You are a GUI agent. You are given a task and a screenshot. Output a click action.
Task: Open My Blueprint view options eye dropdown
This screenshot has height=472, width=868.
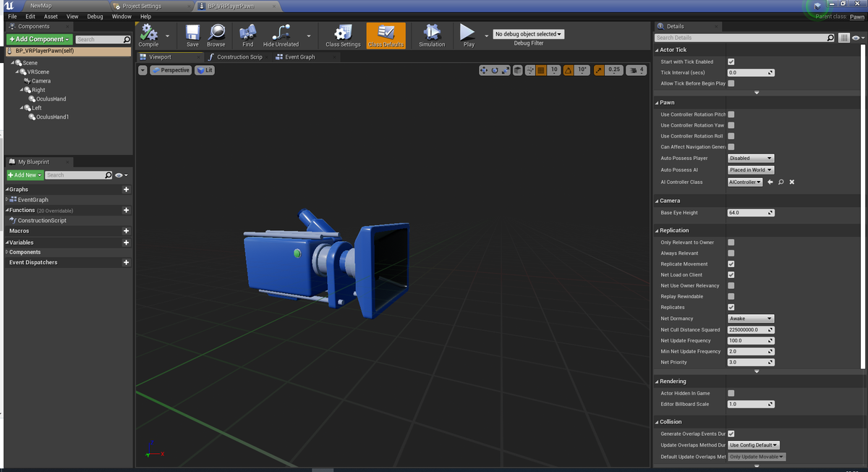tap(121, 175)
